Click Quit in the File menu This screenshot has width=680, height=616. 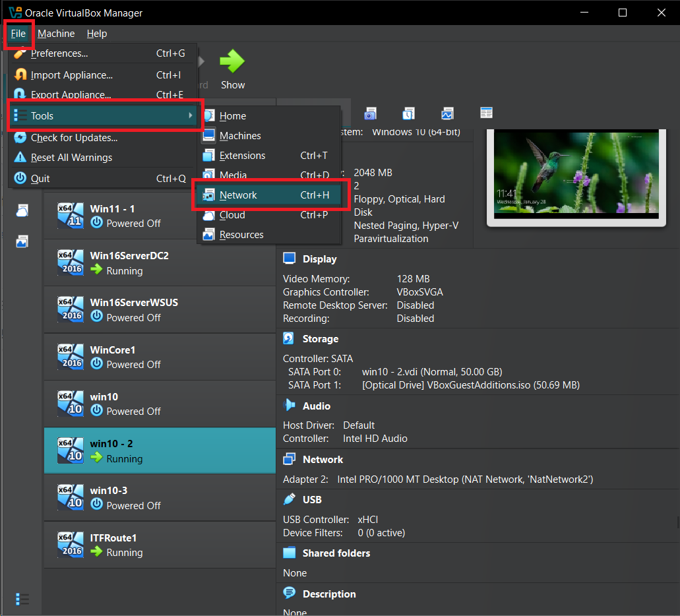(x=40, y=179)
